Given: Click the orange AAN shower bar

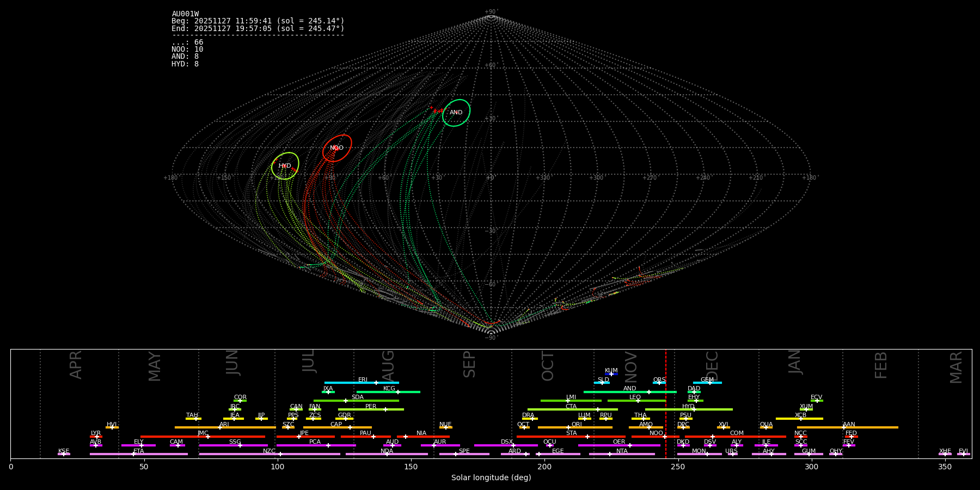Looking at the screenshot, I should [871, 427].
